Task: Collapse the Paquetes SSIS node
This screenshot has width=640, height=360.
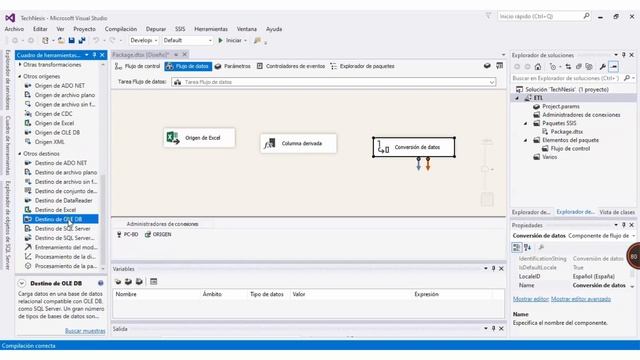Action: tap(525, 123)
